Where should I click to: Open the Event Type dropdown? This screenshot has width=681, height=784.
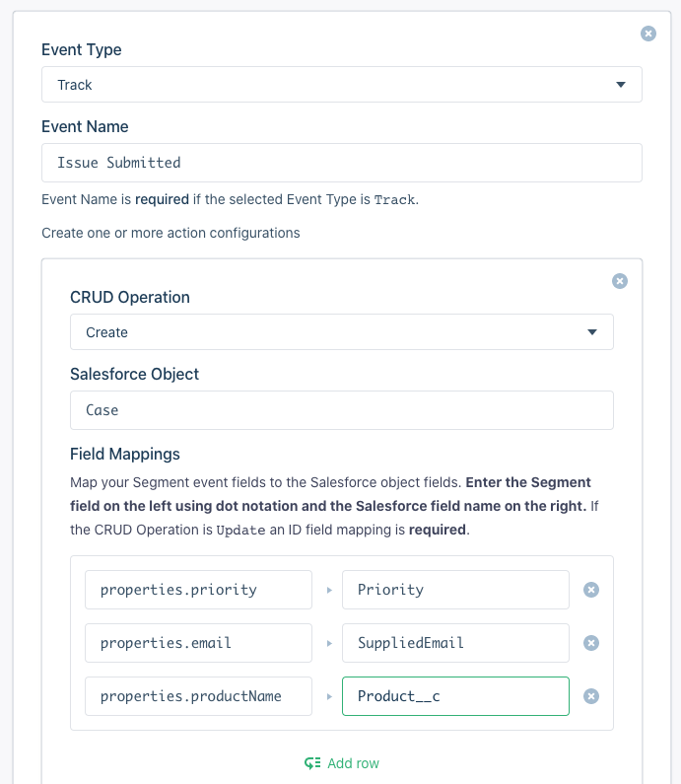coord(341,85)
